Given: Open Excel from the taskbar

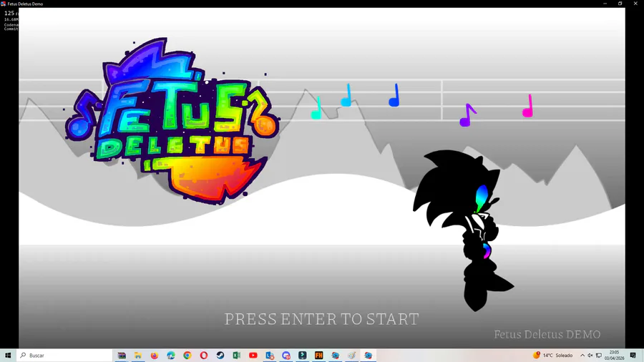Looking at the screenshot, I should [237, 356].
